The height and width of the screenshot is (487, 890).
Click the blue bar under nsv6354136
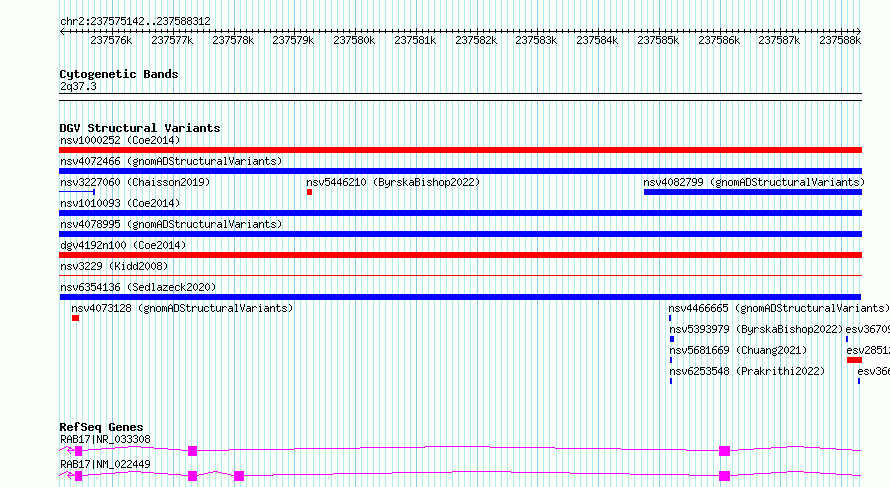pyautogui.click(x=460, y=297)
